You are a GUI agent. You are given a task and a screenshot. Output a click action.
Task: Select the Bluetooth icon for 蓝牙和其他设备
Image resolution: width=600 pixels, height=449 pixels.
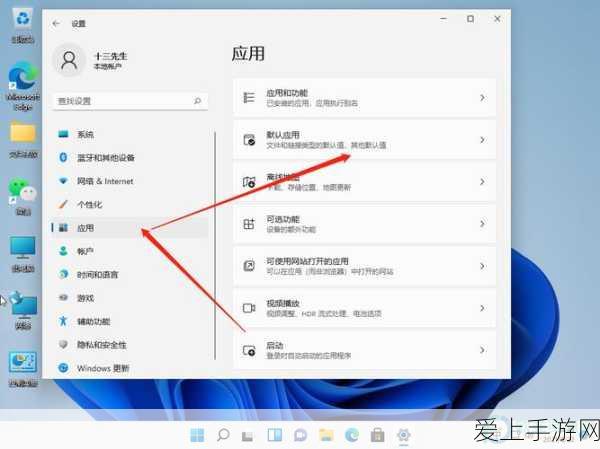click(63, 157)
